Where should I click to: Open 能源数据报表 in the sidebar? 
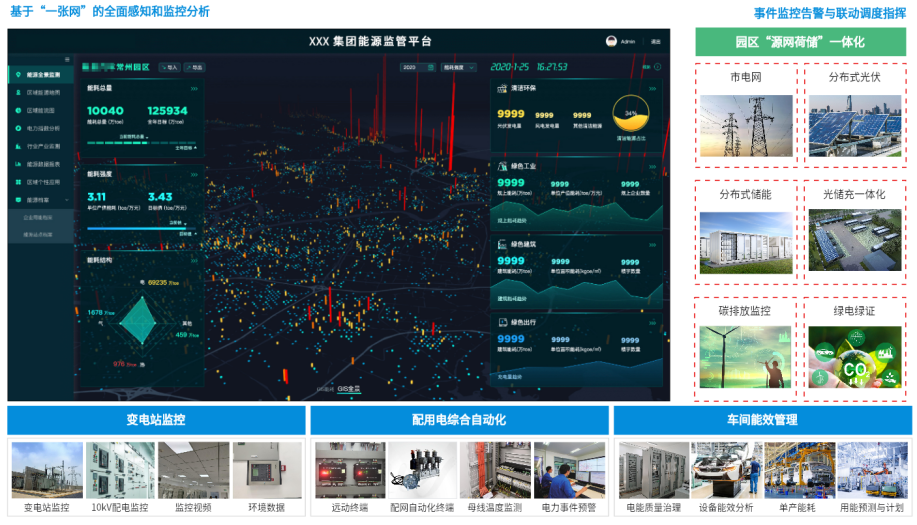click(x=40, y=164)
